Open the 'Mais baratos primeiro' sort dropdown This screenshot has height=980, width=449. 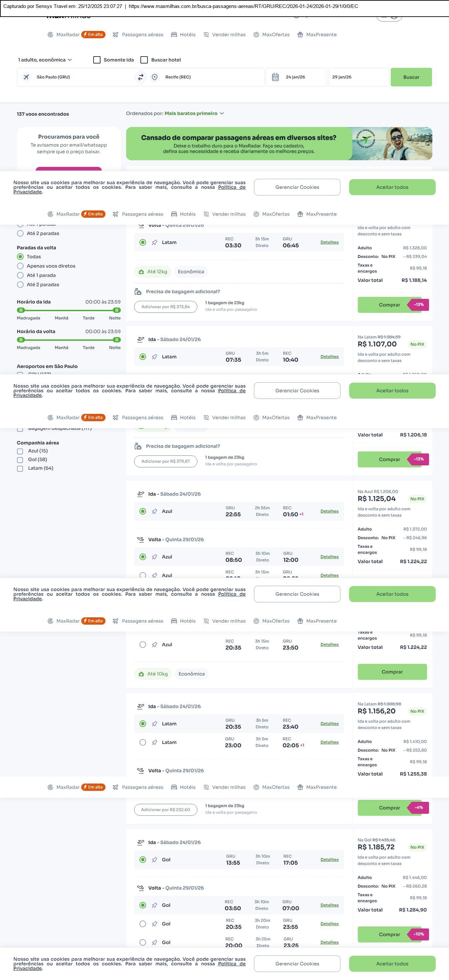click(194, 113)
